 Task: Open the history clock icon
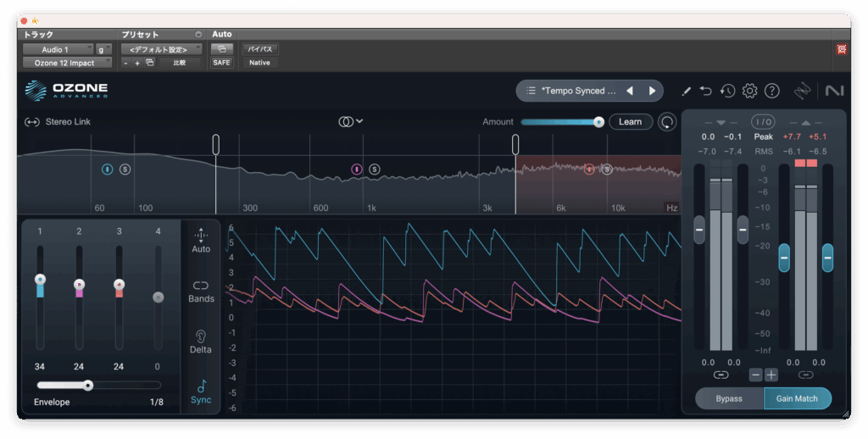[x=727, y=91]
